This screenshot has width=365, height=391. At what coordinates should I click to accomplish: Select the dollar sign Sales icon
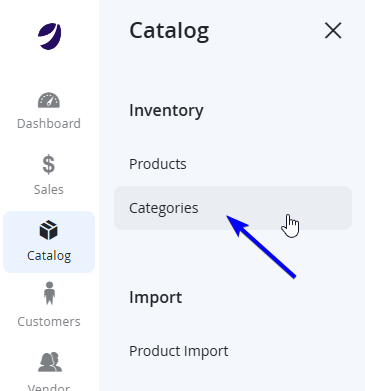tap(49, 164)
